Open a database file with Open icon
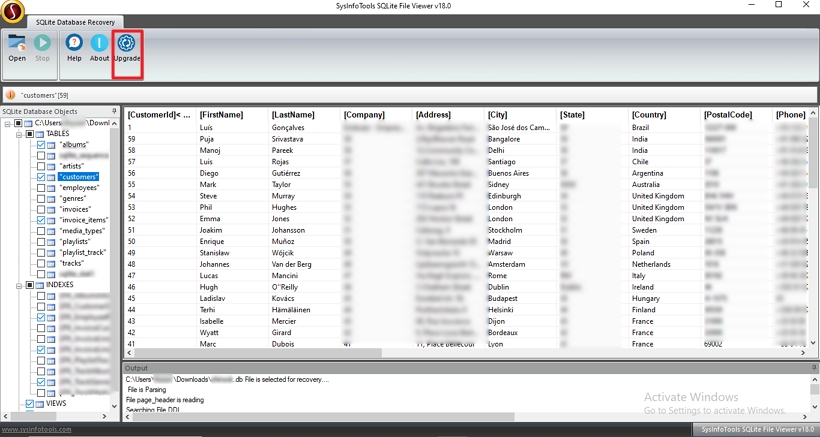This screenshot has height=437, width=820. point(17,43)
